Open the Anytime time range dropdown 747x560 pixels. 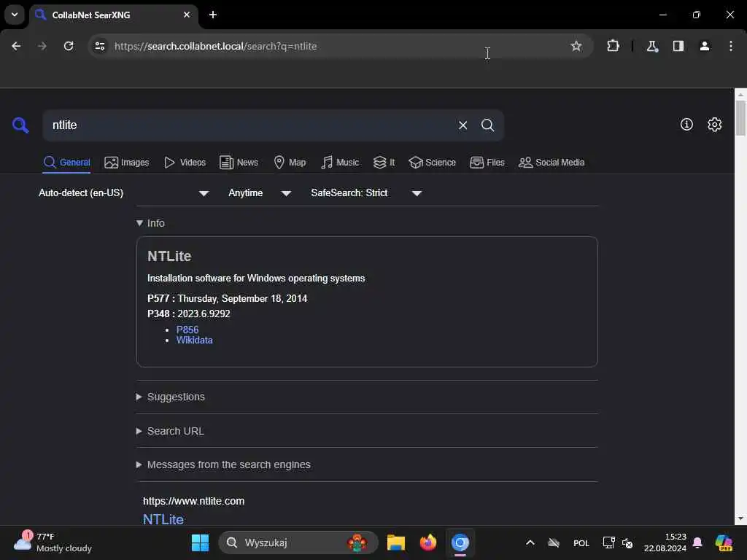260,192
